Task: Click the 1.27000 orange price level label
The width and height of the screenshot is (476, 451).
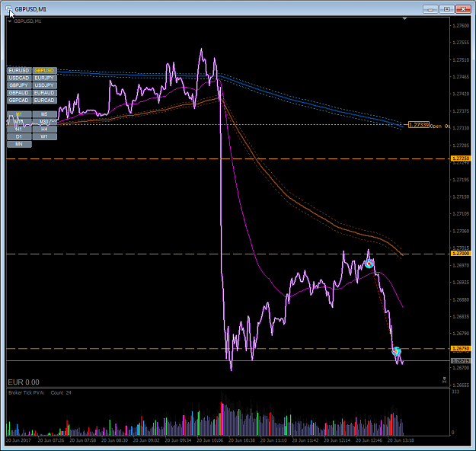Action: point(461,254)
